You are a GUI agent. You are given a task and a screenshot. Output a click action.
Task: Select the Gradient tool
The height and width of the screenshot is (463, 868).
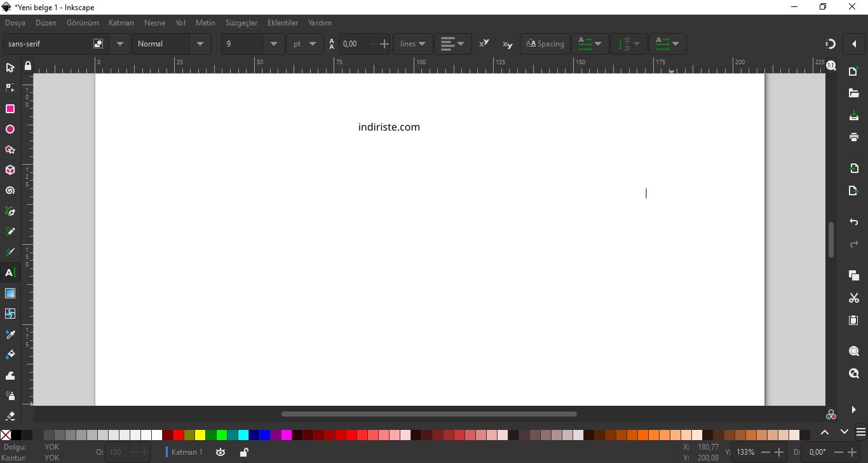[x=10, y=293]
